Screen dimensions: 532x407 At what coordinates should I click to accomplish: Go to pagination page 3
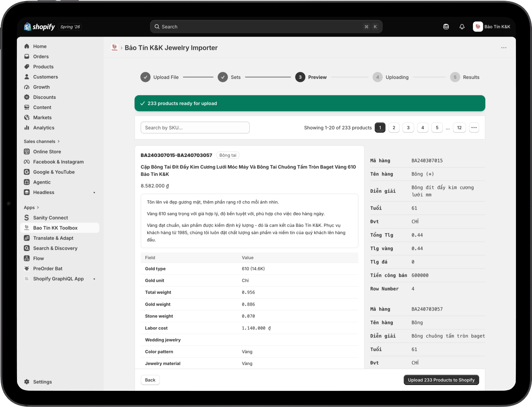pyautogui.click(x=408, y=128)
